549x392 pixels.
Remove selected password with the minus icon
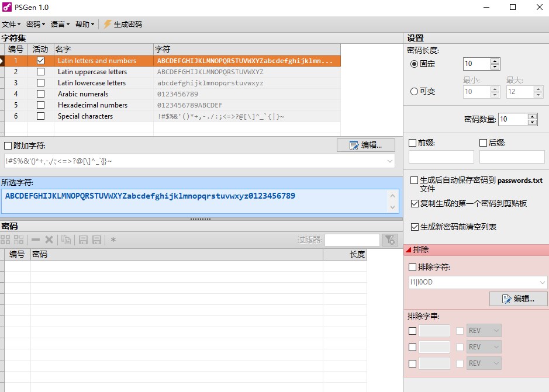(x=35, y=239)
